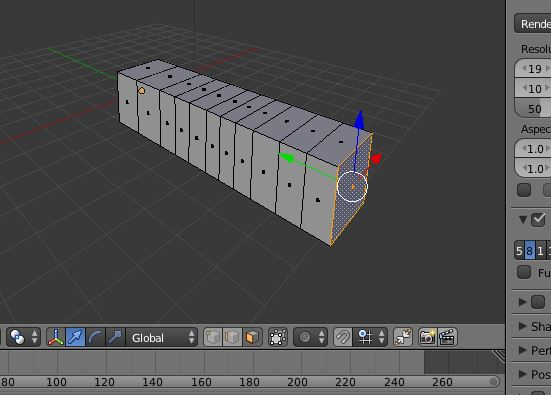Click the Resolution label in render panel
The image size is (551, 395).
coord(536,49)
